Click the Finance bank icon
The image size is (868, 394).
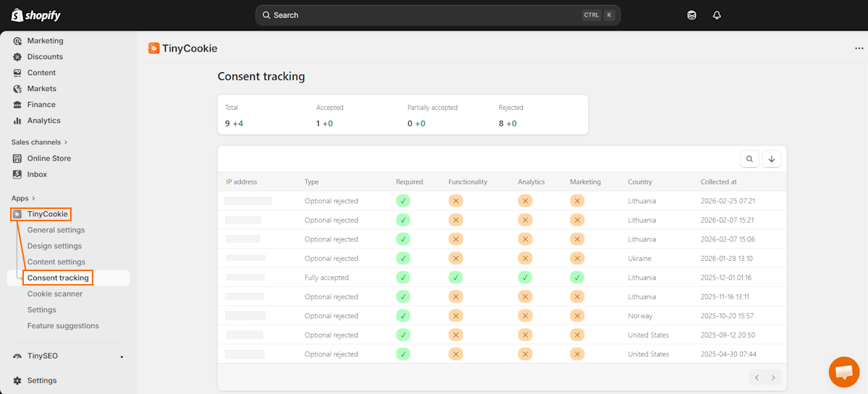pos(17,105)
